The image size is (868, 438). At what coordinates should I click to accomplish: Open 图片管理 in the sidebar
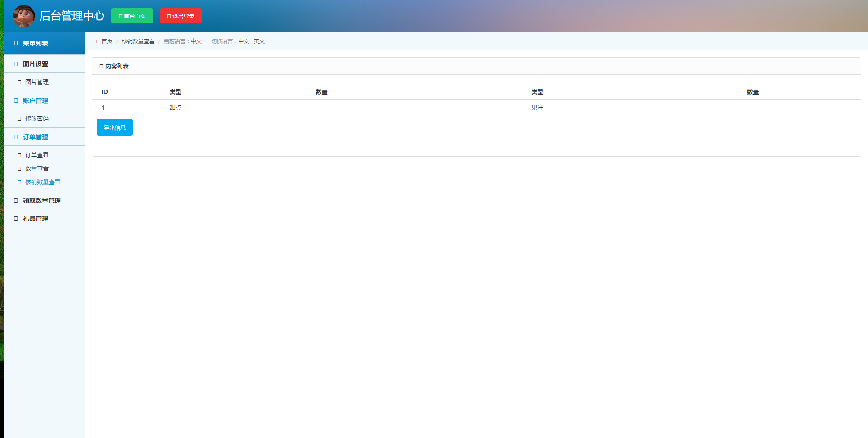37,82
